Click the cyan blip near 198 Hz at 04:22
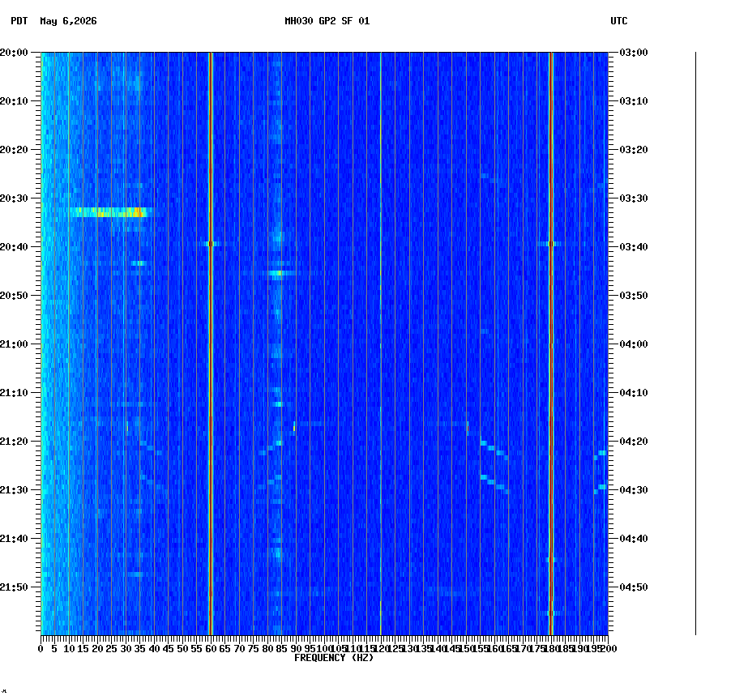The image size is (731, 700). [x=601, y=455]
